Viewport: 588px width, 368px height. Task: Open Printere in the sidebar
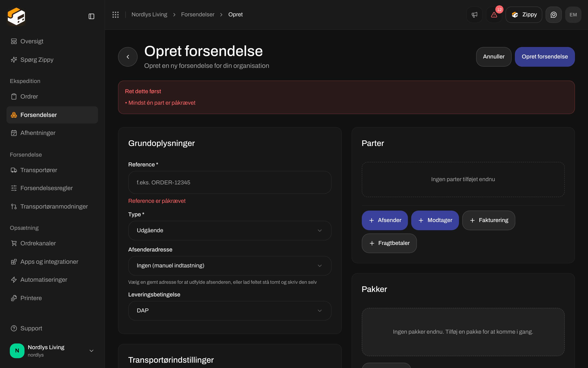tap(52, 298)
